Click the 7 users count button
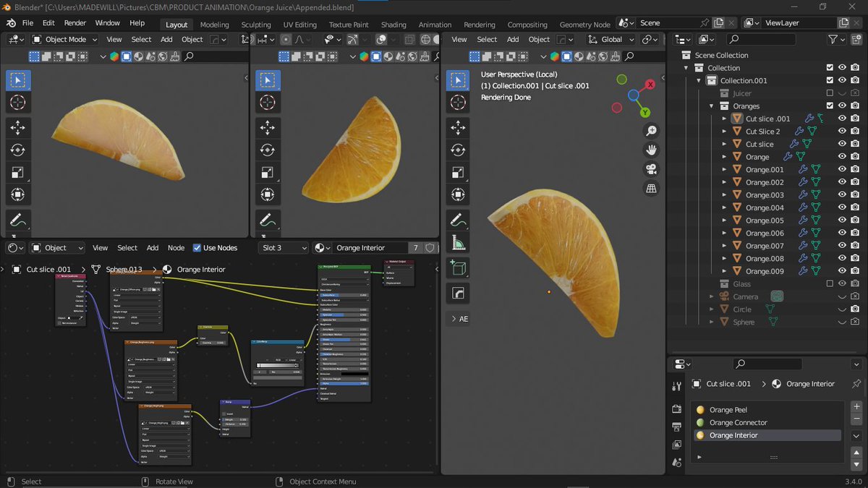The width and height of the screenshot is (868, 488). click(415, 248)
